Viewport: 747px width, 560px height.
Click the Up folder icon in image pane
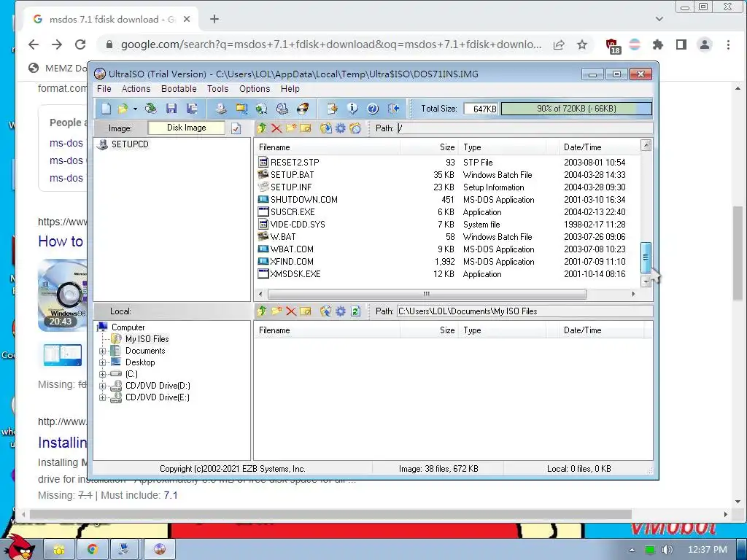[262, 128]
